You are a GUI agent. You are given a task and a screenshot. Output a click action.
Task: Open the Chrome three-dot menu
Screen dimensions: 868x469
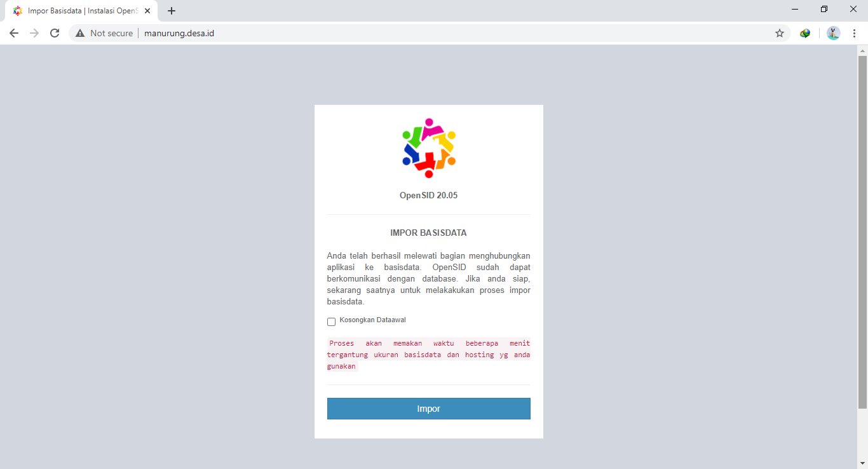click(854, 33)
